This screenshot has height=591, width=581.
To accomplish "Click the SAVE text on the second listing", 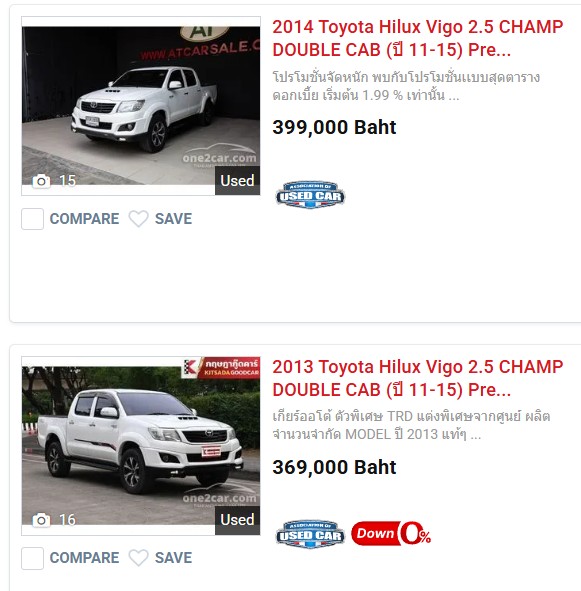I will click(x=173, y=558).
